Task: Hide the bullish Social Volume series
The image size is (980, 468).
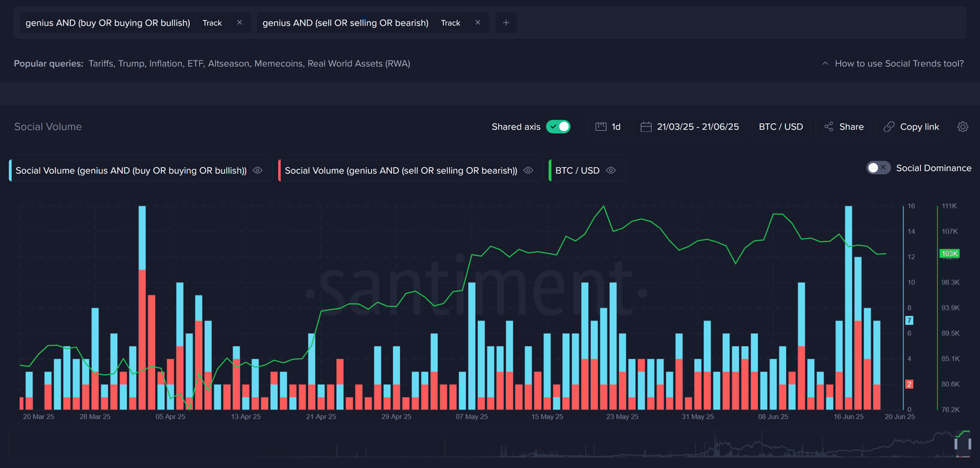Action: click(x=258, y=170)
